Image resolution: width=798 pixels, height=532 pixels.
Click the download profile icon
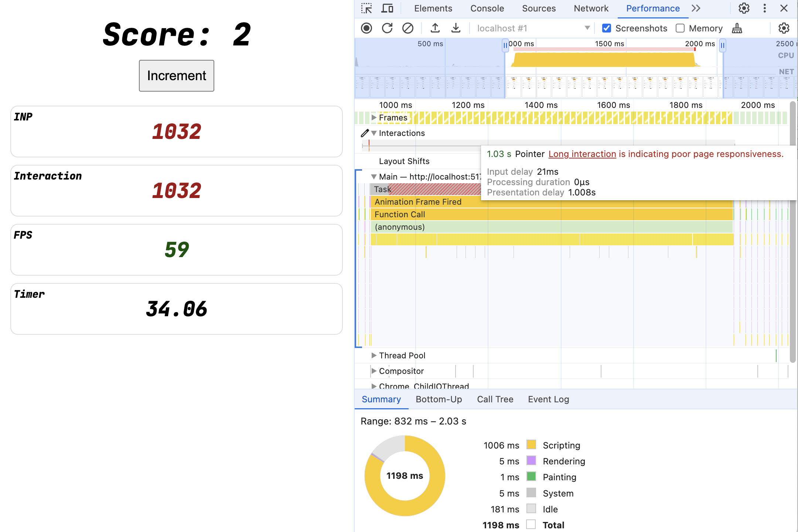point(455,28)
